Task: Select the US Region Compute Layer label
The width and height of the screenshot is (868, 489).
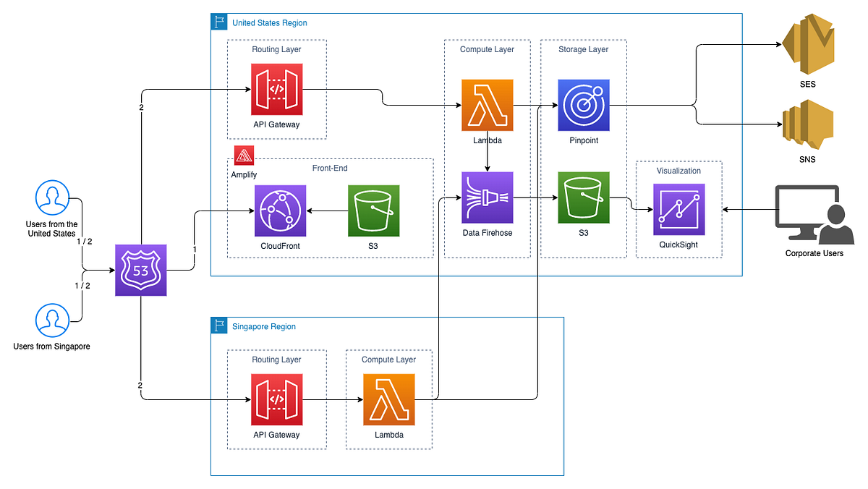Action: 488,49
